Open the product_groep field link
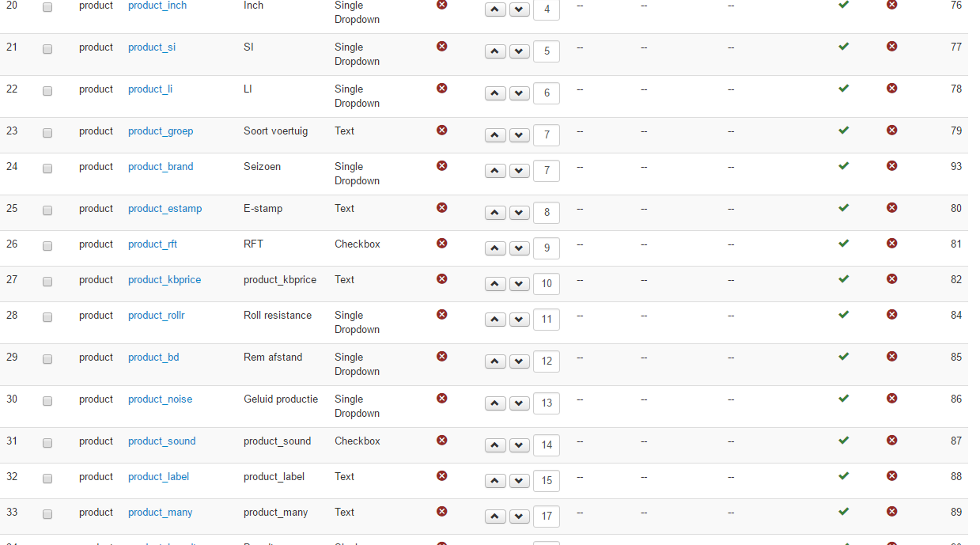Screen dimensions: 980x545 point(161,131)
